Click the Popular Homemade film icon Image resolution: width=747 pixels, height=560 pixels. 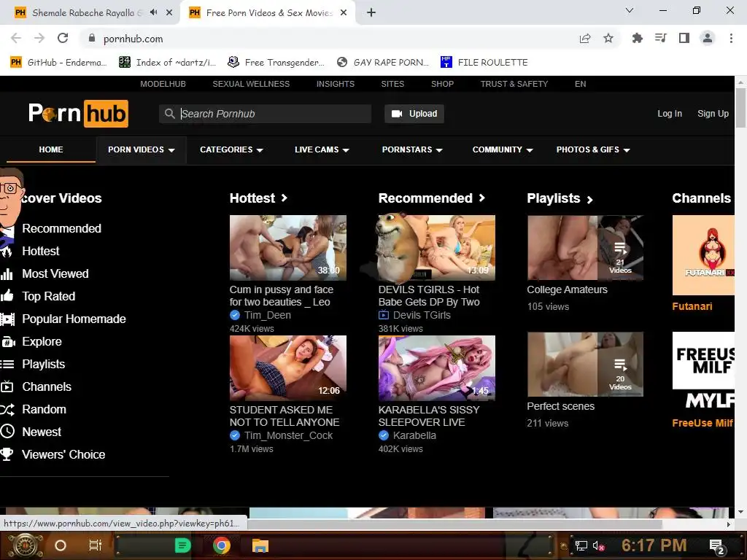pyautogui.click(x=7, y=319)
